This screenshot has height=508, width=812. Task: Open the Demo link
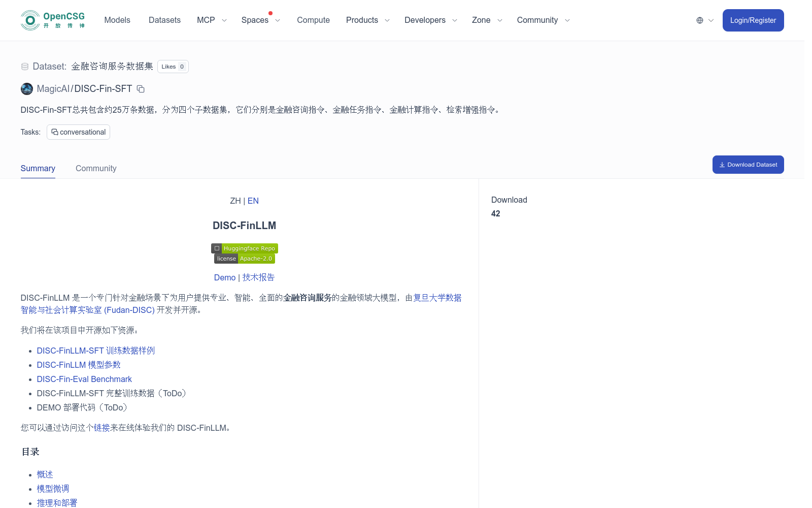224,277
